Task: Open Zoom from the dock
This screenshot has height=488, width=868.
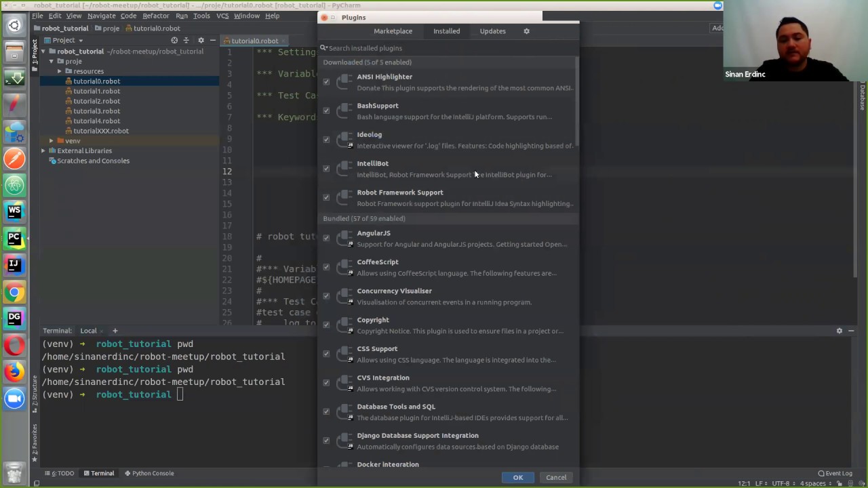Action: point(14,399)
